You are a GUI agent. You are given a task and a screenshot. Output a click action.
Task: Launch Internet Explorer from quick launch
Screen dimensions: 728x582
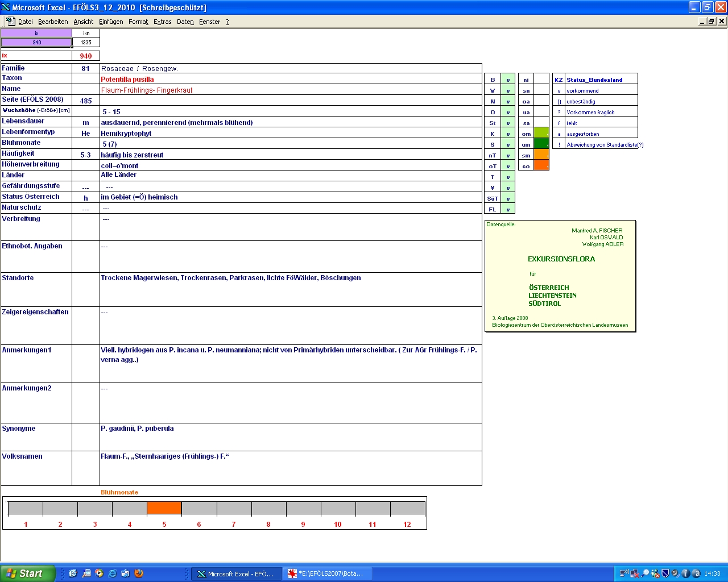click(113, 573)
